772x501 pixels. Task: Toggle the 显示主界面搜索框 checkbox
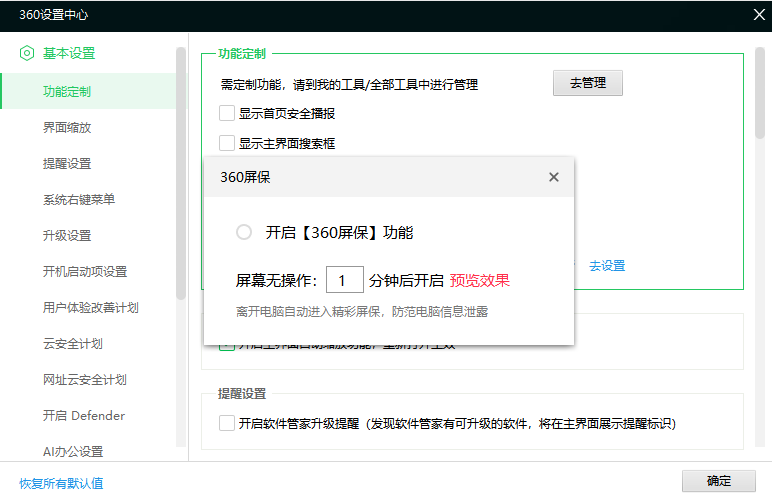[x=227, y=143]
